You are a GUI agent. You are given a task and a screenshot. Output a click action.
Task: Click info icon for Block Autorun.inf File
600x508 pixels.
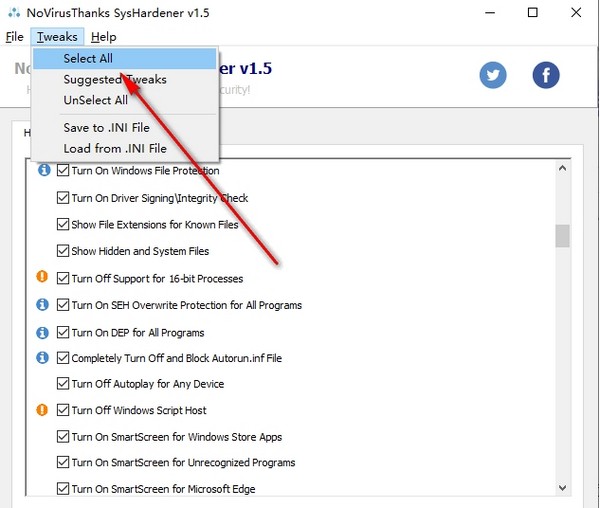pyautogui.click(x=42, y=358)
